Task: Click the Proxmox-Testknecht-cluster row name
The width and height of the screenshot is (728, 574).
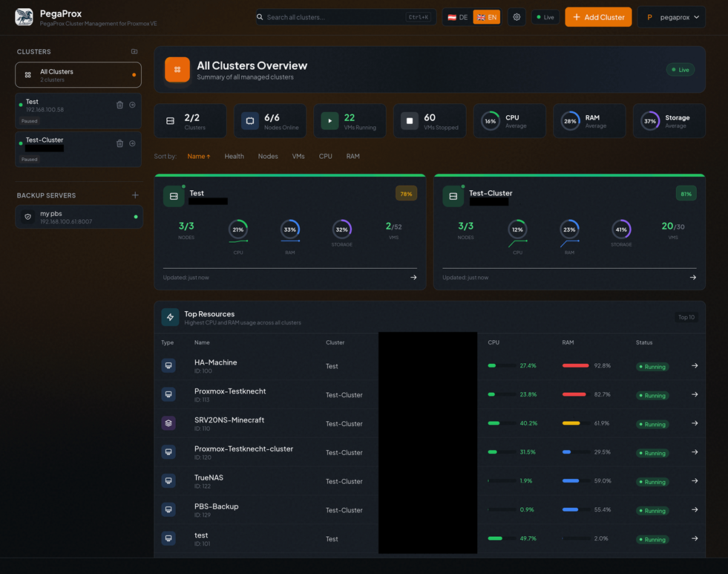Action: [243, 449]
